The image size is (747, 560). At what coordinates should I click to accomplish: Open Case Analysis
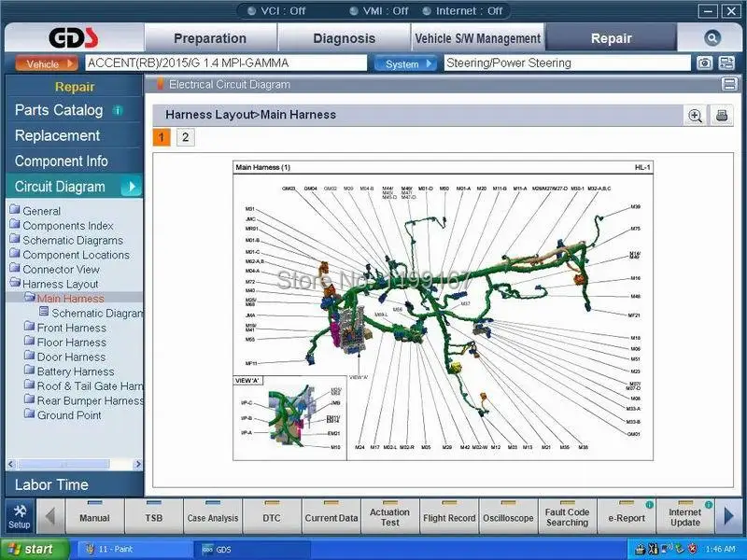pyautogui.click(x=213, y=516)
